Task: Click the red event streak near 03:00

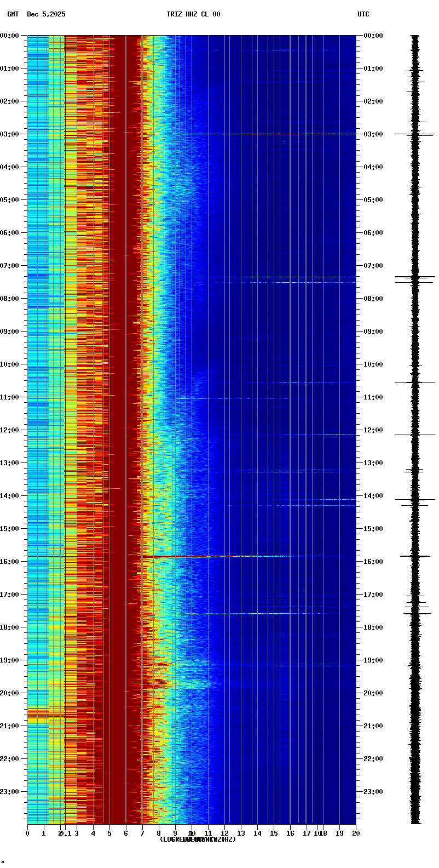Action: click(x=274, y=134)
